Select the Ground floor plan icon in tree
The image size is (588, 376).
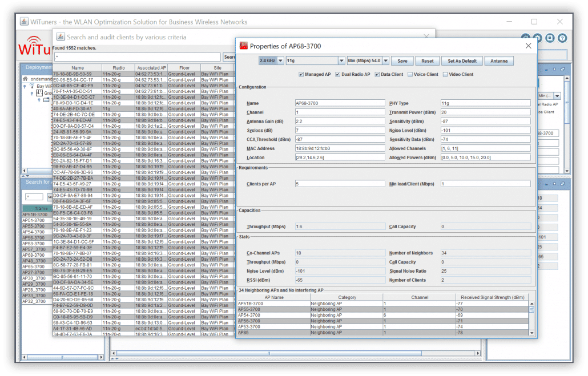[39, 92]
